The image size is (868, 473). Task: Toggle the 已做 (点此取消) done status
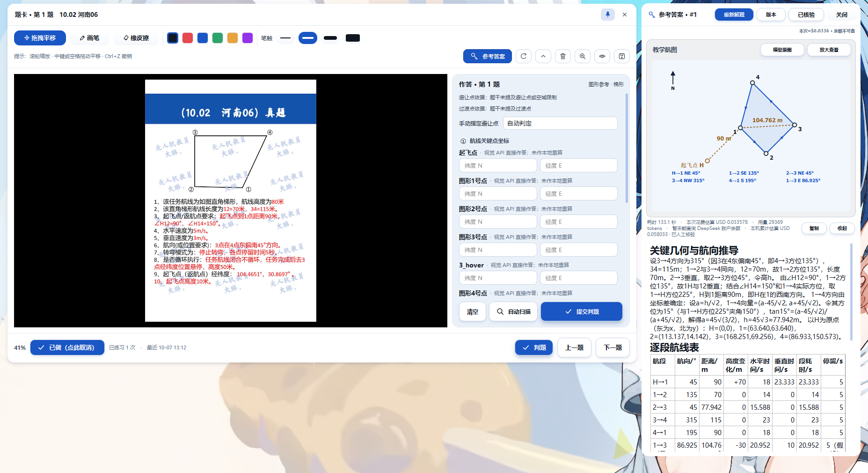coord(67,347)
